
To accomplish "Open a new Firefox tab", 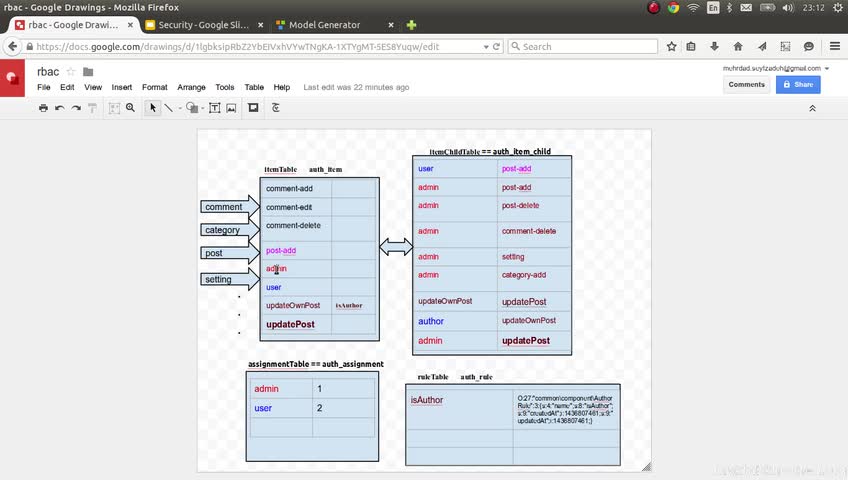I will 412,25.
